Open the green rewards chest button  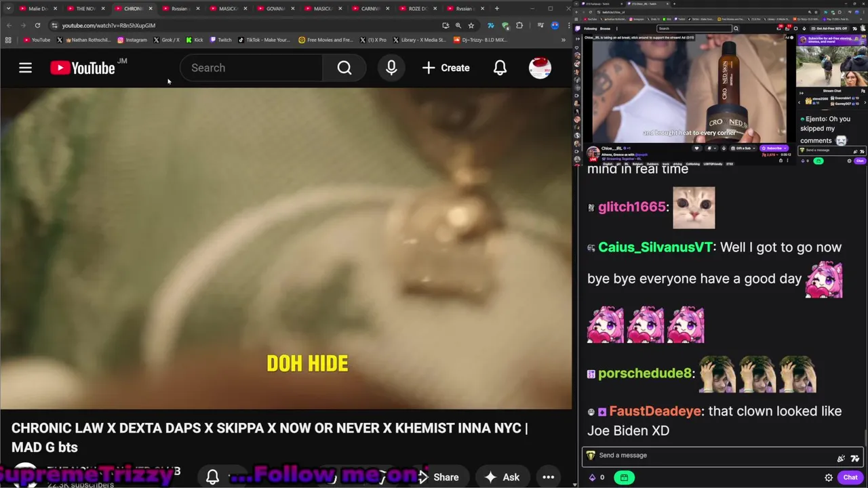click(x=624, y=477)
